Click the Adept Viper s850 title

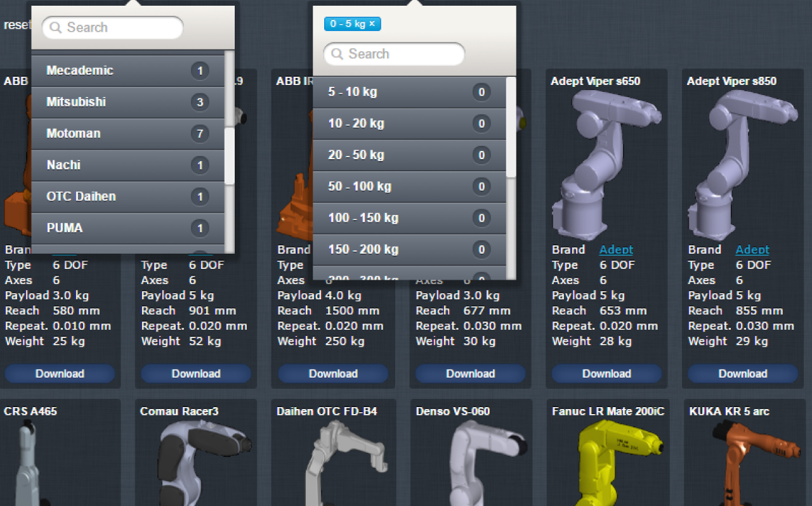731,81
